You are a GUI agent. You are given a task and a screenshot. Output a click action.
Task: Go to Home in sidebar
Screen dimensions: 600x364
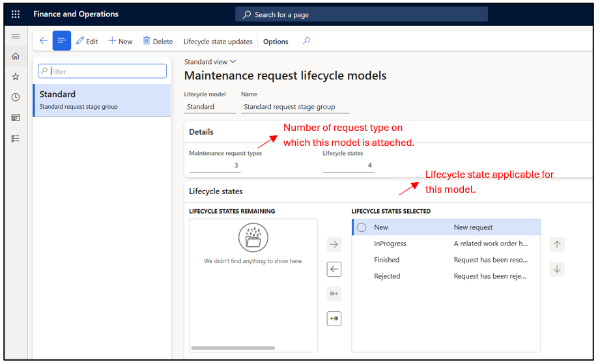pyautogui.click(x=16, y=57)
